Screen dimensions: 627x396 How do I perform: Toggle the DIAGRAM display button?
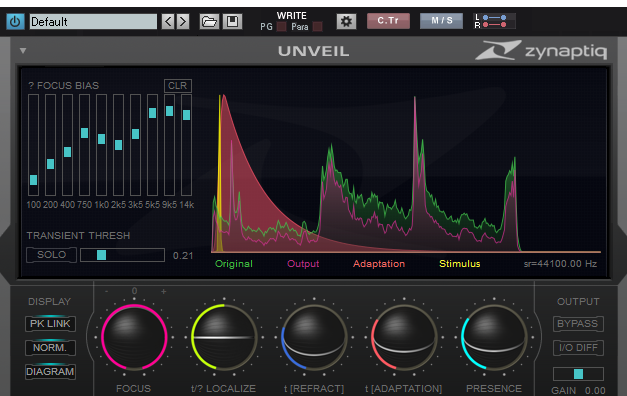[x=50, y=372]
